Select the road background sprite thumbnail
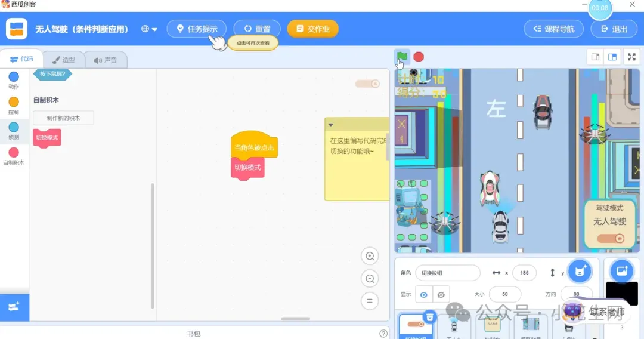 [530, 327]
